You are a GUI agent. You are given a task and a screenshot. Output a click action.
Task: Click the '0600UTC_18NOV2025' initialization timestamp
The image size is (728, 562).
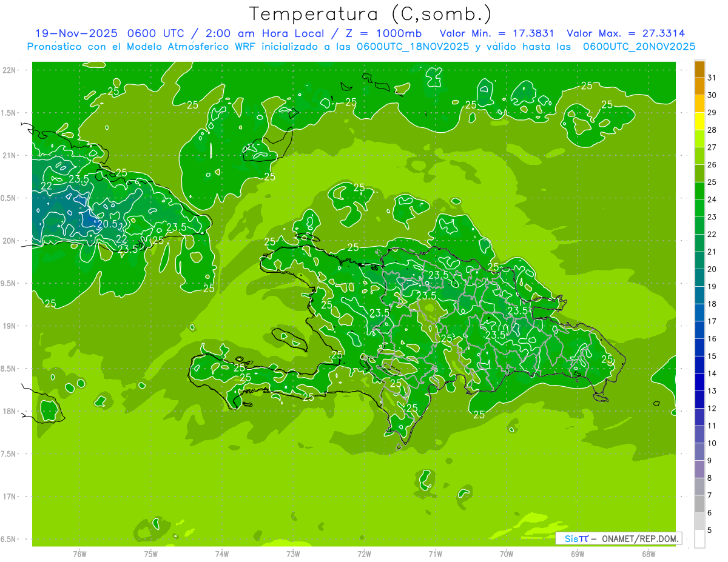pos(413,47)
